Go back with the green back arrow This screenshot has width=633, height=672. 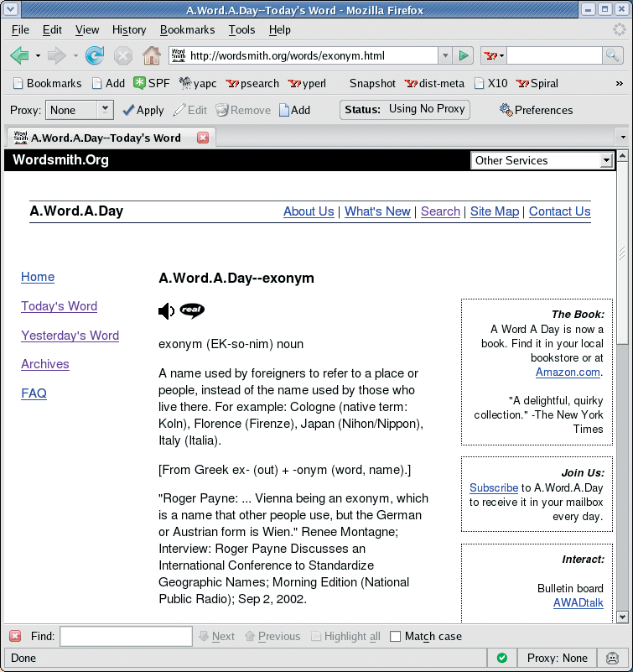[19, 55]
